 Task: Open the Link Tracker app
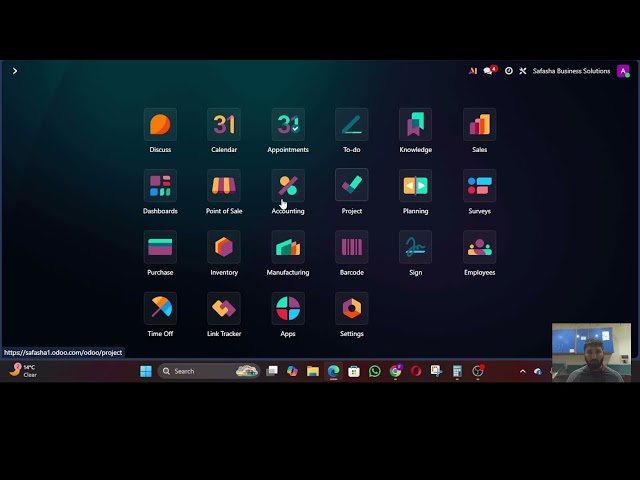[x=224, y=308]
